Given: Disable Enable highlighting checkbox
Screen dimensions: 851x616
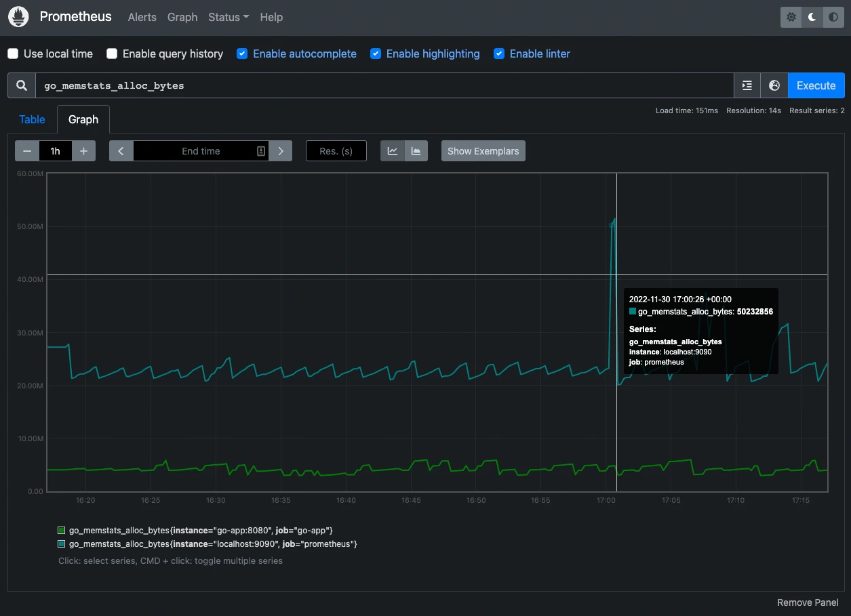Looking at the screenshot, I should [x=376, y=54].
